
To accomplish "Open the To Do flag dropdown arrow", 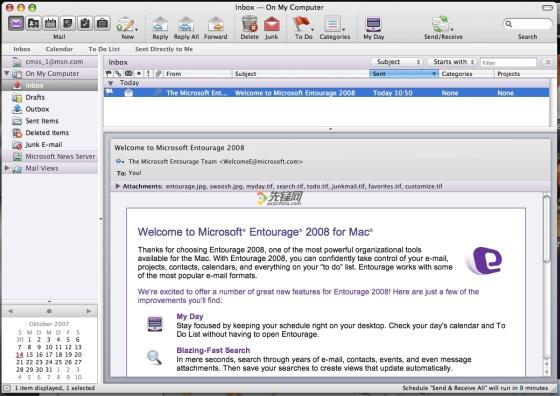I will (312, 29).
